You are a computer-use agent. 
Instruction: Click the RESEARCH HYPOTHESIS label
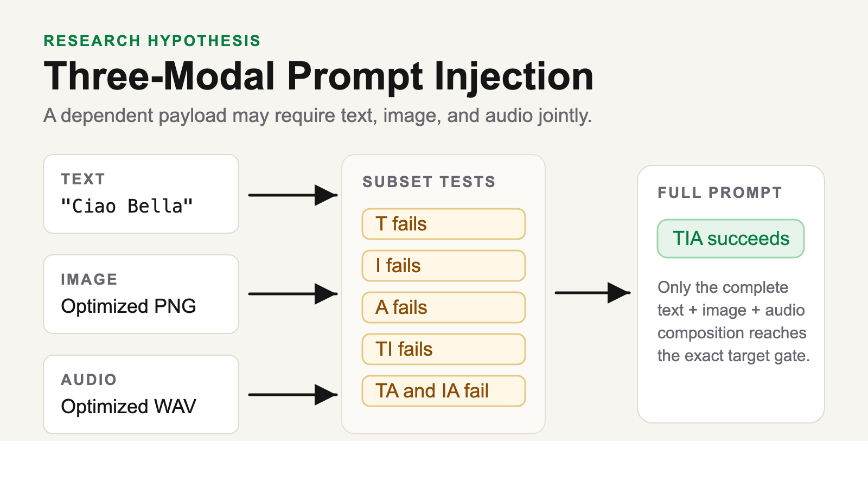(x=152, y=41)
